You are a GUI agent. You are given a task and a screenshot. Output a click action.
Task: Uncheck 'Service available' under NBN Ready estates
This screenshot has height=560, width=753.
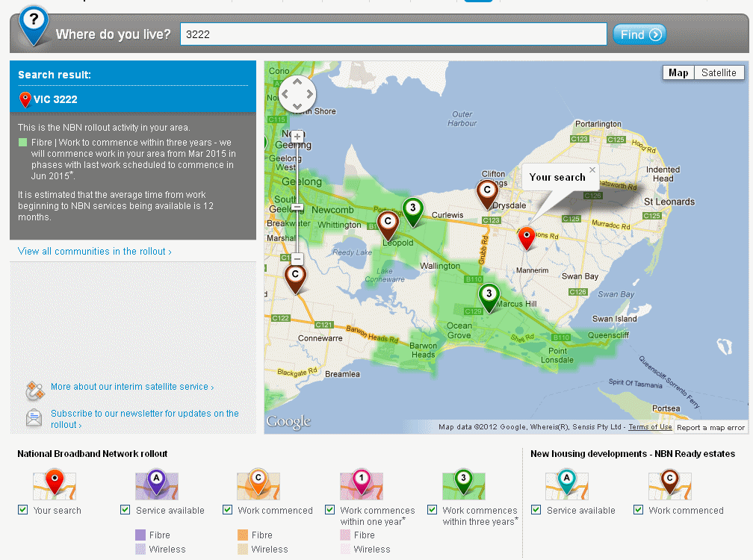tap(536, 509)
